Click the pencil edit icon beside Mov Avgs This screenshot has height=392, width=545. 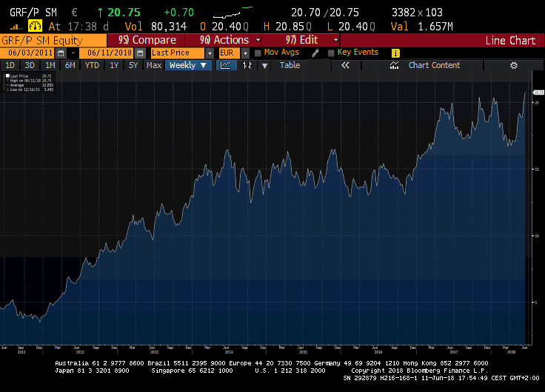(x=315, y=53)
